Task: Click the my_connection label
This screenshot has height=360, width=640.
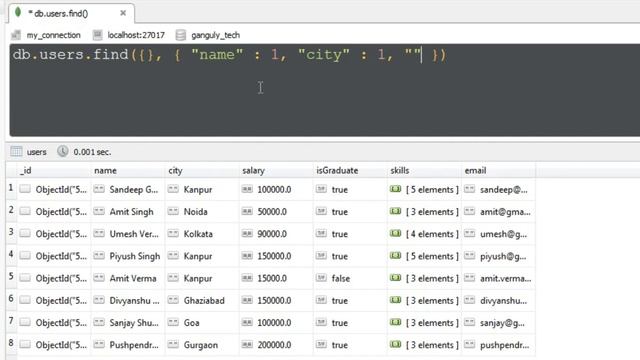Action: (53, 36)
